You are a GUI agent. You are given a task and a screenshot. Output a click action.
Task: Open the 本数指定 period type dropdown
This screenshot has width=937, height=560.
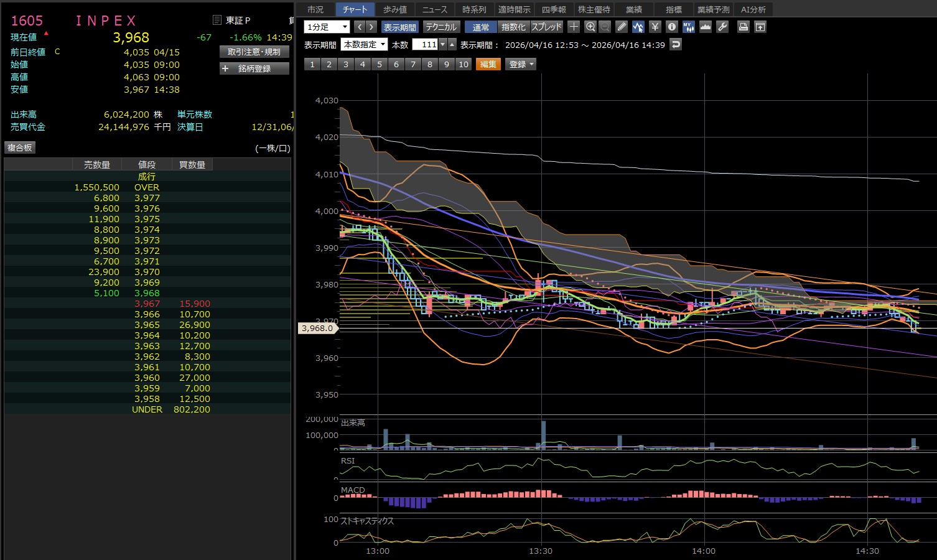[x=364, y=44]
